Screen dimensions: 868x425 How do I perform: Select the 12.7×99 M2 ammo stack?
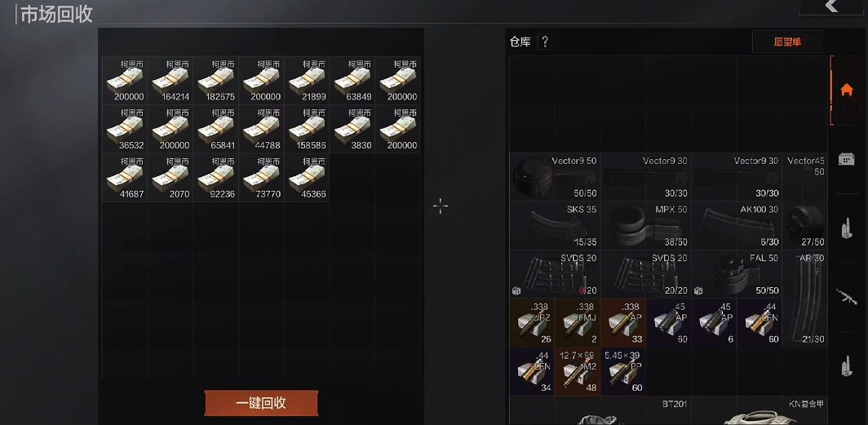click(578, 371)
